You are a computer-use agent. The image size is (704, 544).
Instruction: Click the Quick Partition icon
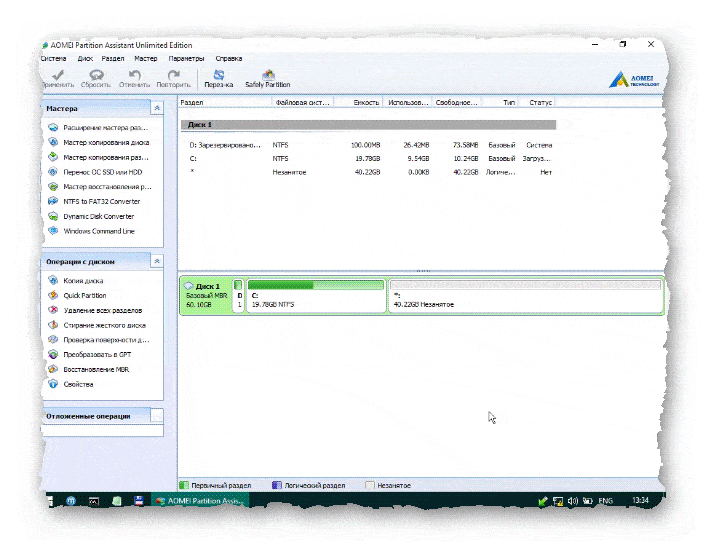tap(53, 295)
